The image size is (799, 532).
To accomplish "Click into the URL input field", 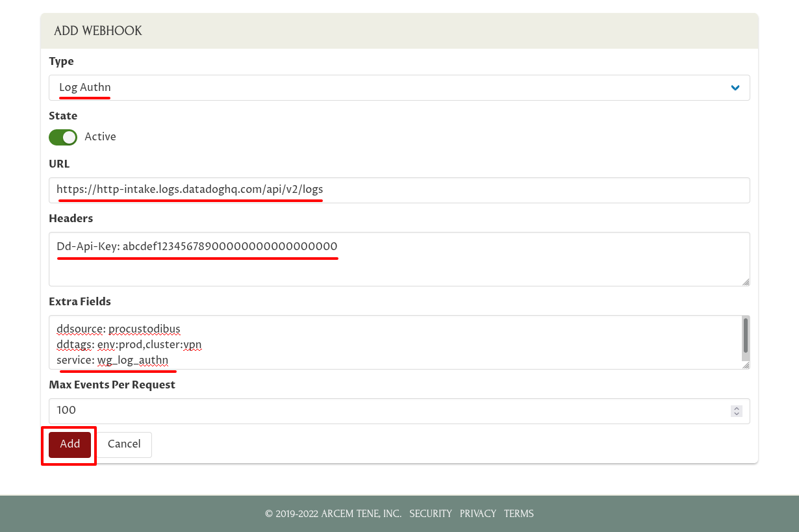I will coord(399,190).
